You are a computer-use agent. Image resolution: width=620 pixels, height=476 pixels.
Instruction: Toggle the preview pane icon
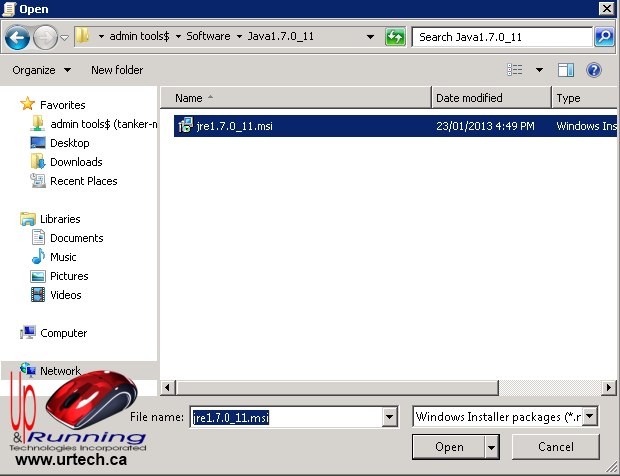(x=566, y=70)
